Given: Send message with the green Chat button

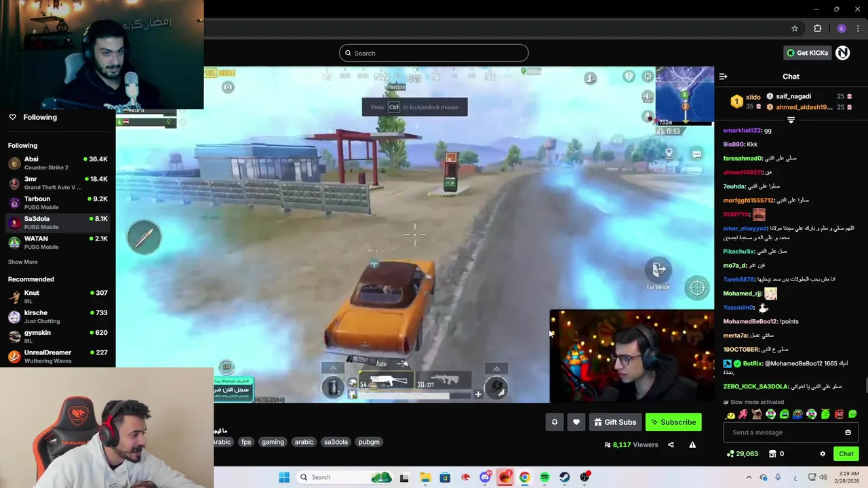Looking at the screenshot, I should (846, 454).
